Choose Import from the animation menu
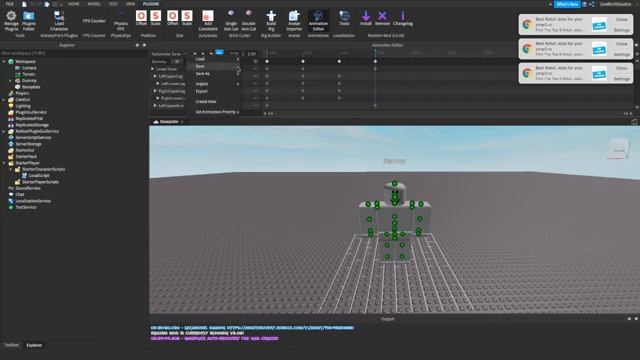Screen dimensions: 640x360 (x=213, y=84)
